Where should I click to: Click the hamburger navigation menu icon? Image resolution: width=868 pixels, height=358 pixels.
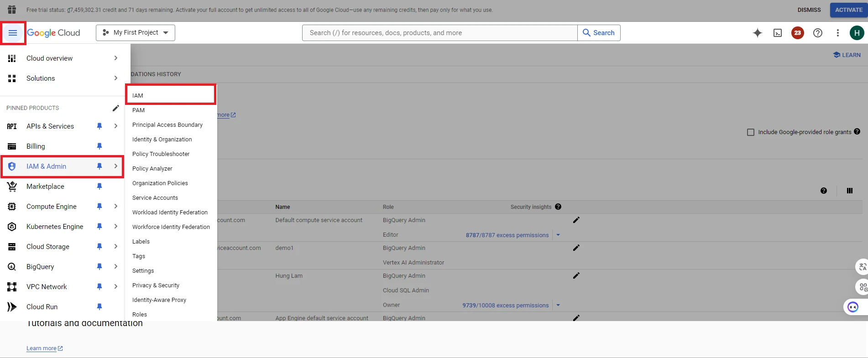(13, 33)
